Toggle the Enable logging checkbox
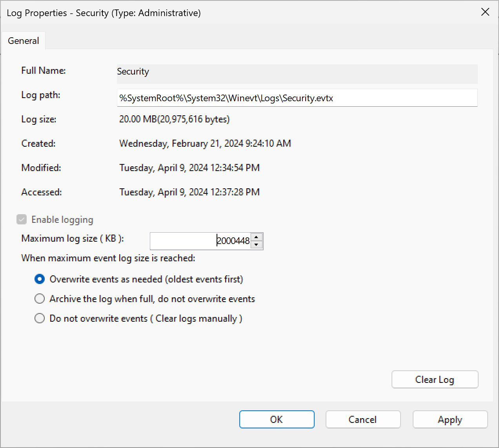This screenshot has height=448, width=499. [22, 220]
